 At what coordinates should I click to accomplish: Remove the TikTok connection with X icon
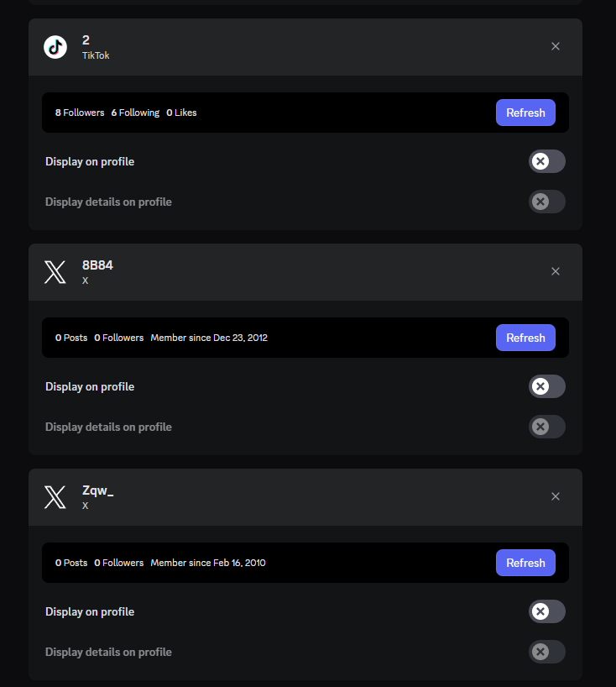pos(555,46)
